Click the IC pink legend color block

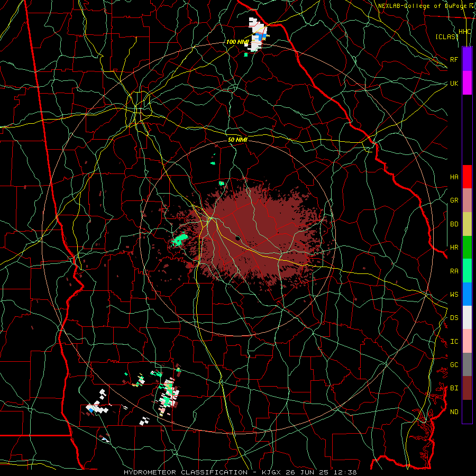[467, 341]
